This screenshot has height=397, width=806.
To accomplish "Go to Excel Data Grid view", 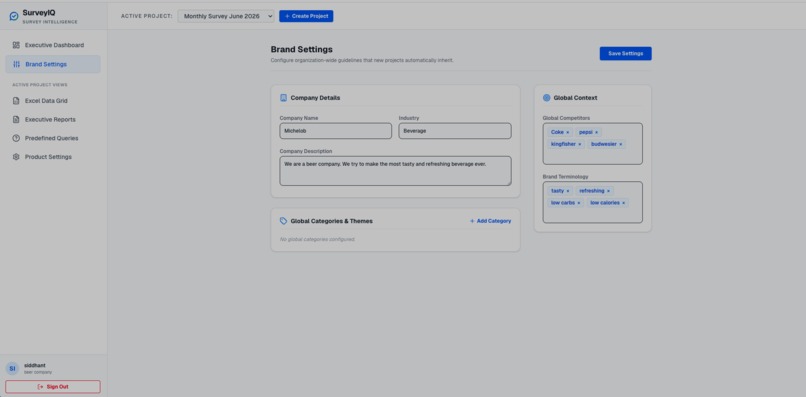I will 53,101.
